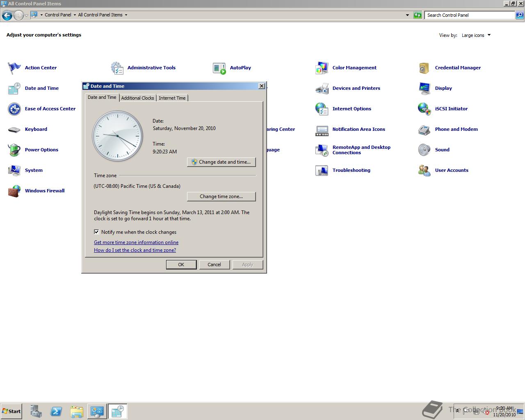Open the iSCSI Initiator icon
Screen dimensions: 525x420
[425, 109]
